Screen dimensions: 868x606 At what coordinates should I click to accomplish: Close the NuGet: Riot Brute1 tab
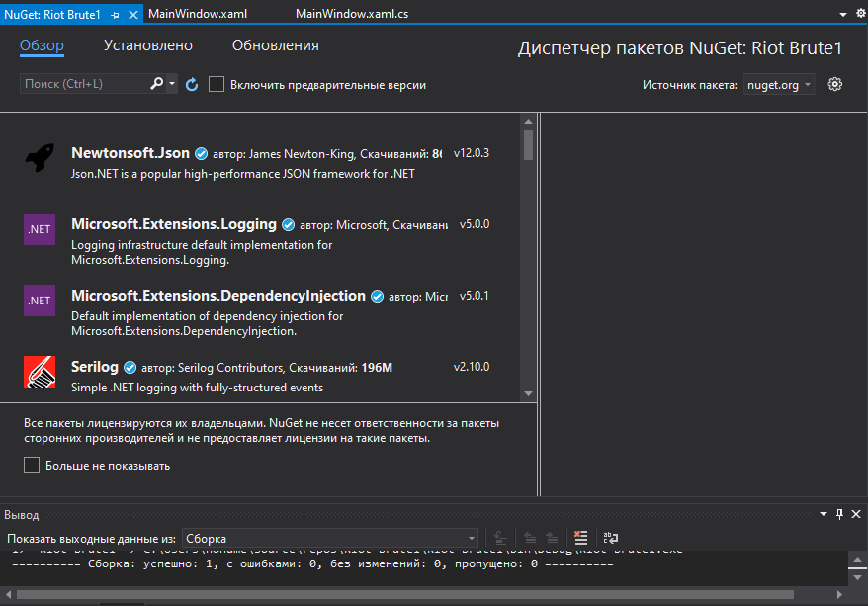[x=132, y=15]
